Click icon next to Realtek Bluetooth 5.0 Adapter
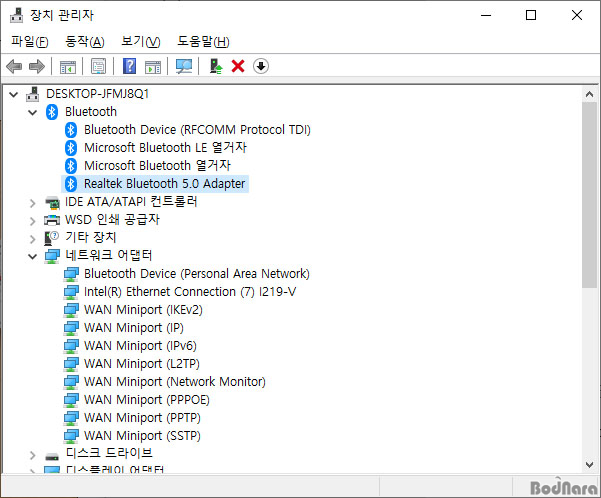This screenshot has height=498, width=601. click(x=71, y=184)
